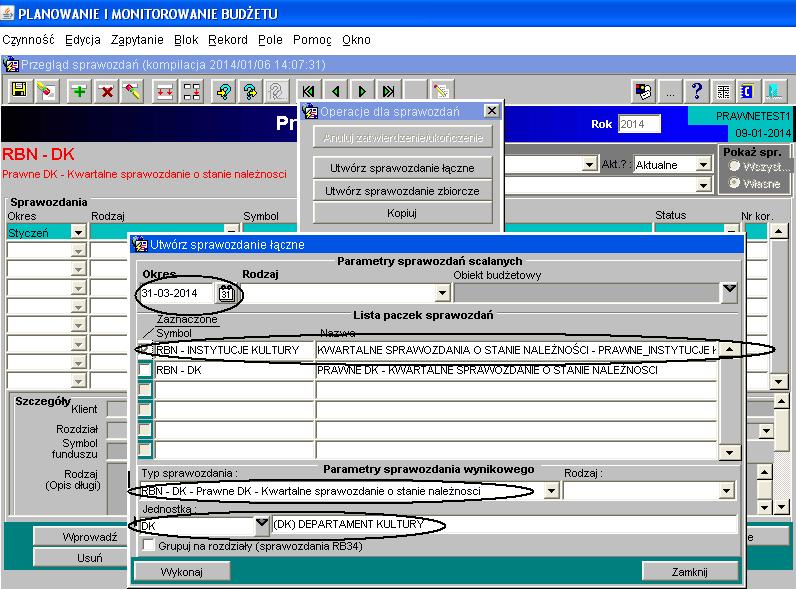Click the color palette toolbar icon
The height and width of the screenshot is (589, 796).
coord(643,91)
